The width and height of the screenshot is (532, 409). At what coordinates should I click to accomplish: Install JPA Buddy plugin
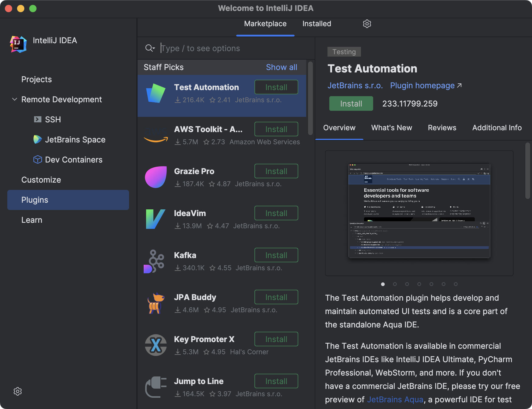pos(276,297)
